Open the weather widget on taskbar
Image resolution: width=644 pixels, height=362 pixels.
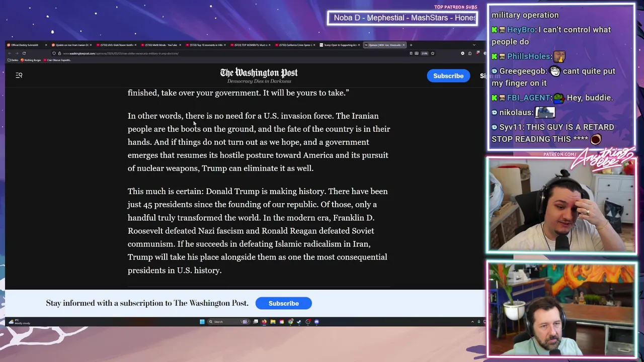[x=20, y=322]
